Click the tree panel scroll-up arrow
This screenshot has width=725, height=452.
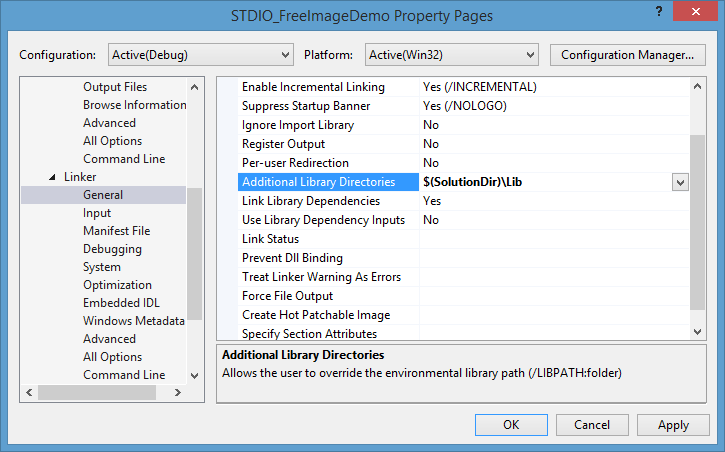point(195,87)
